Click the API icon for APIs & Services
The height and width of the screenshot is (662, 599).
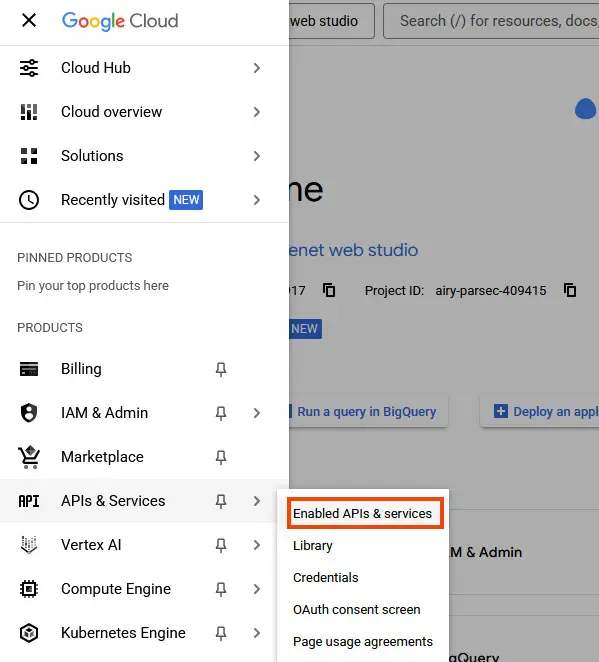[x=29, y=501]
